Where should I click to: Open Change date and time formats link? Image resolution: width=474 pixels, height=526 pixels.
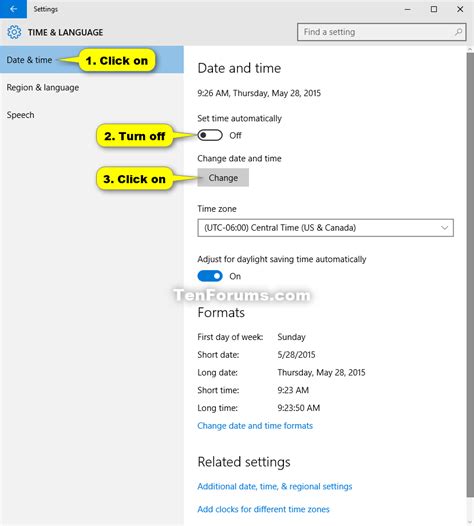click(255, 426)
